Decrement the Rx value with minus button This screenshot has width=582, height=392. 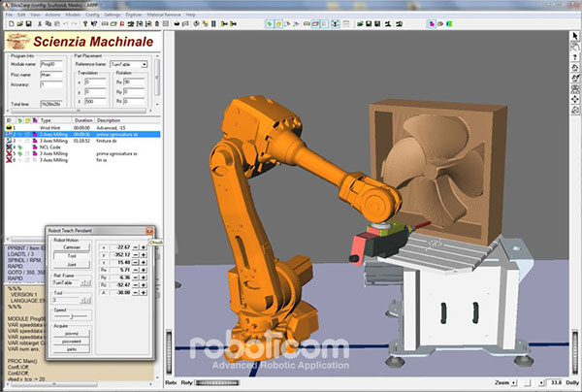pyautogui.click(x=136, y=271)
